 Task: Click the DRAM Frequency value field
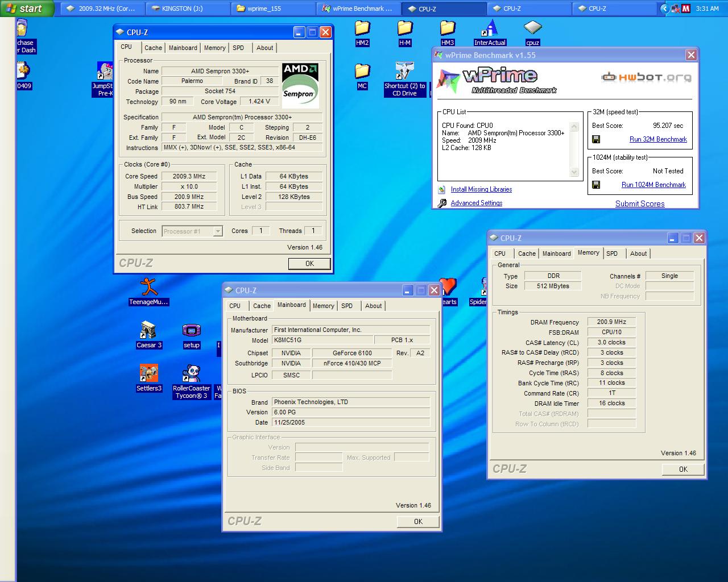(x=611, y=322)
